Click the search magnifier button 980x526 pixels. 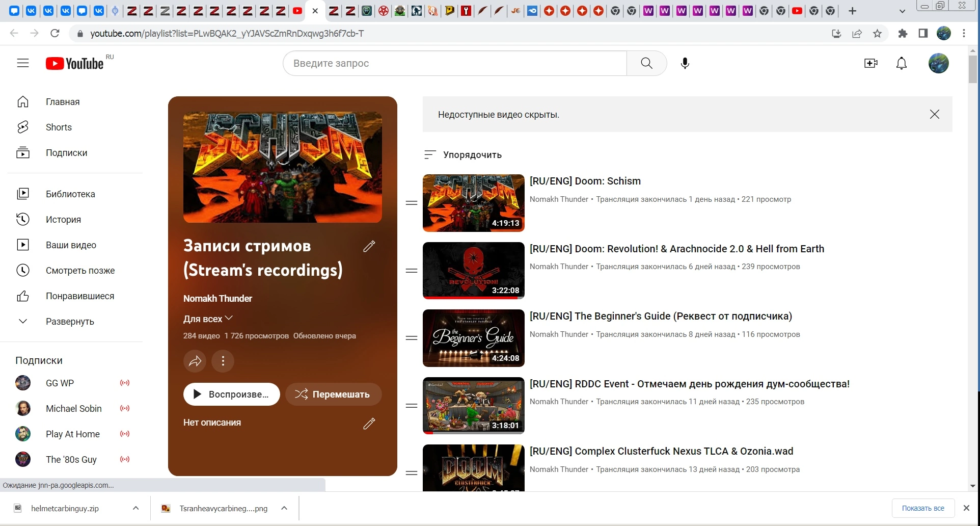pyautogui.click(x=646, y=63)
